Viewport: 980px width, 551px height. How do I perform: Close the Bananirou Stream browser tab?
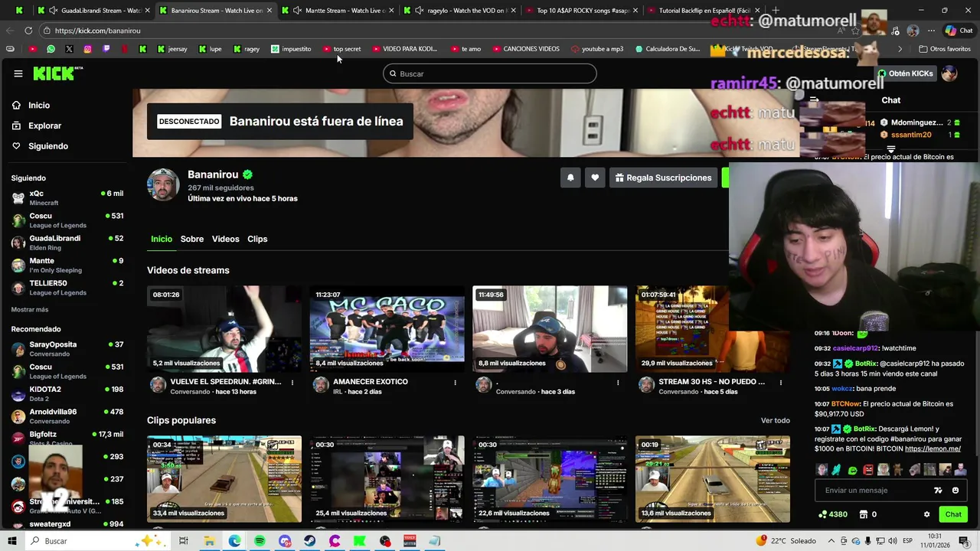click(269, 11)
